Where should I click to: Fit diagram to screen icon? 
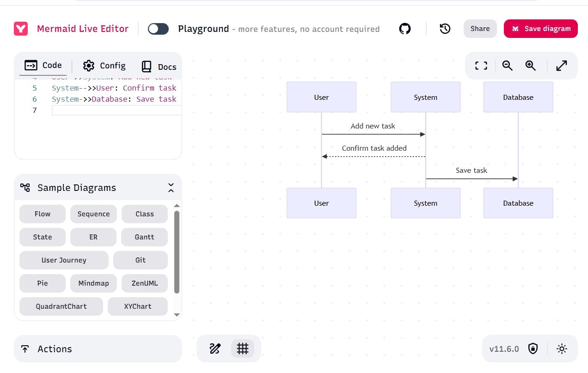pos(481,66)
